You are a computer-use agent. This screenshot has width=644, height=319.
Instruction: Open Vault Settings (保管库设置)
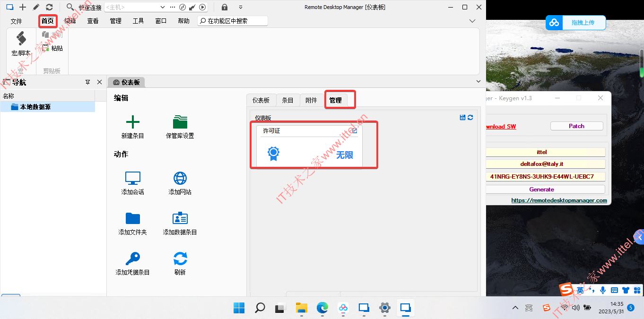point(180,126)
